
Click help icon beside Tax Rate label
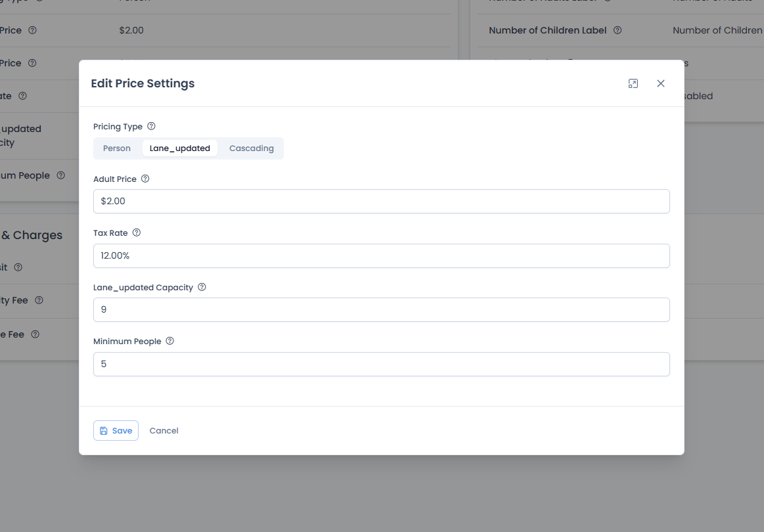tap(137, 233)
